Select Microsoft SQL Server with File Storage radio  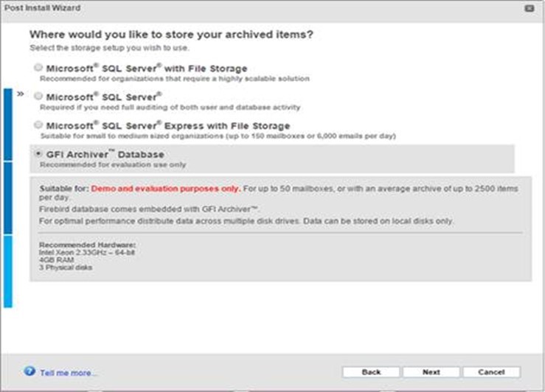(38, 67)
